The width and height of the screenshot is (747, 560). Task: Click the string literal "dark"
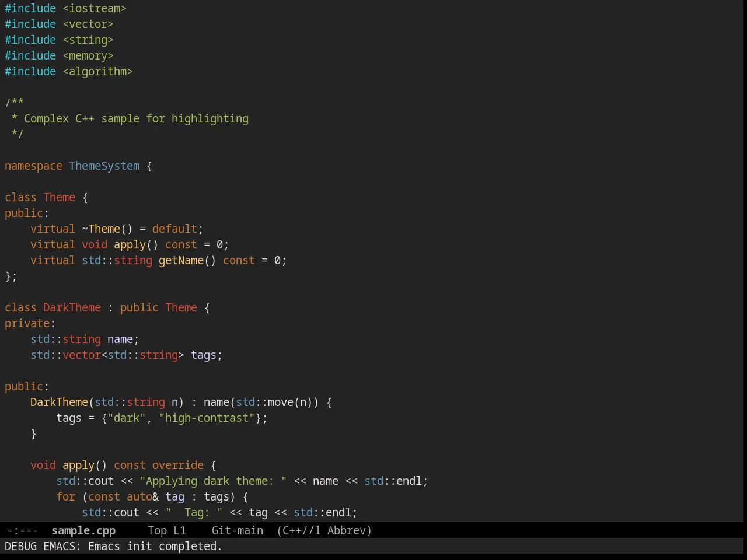pos(127,418)
